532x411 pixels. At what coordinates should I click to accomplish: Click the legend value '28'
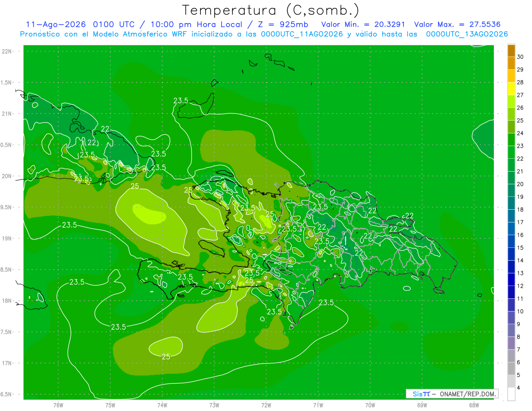(520, 82)
